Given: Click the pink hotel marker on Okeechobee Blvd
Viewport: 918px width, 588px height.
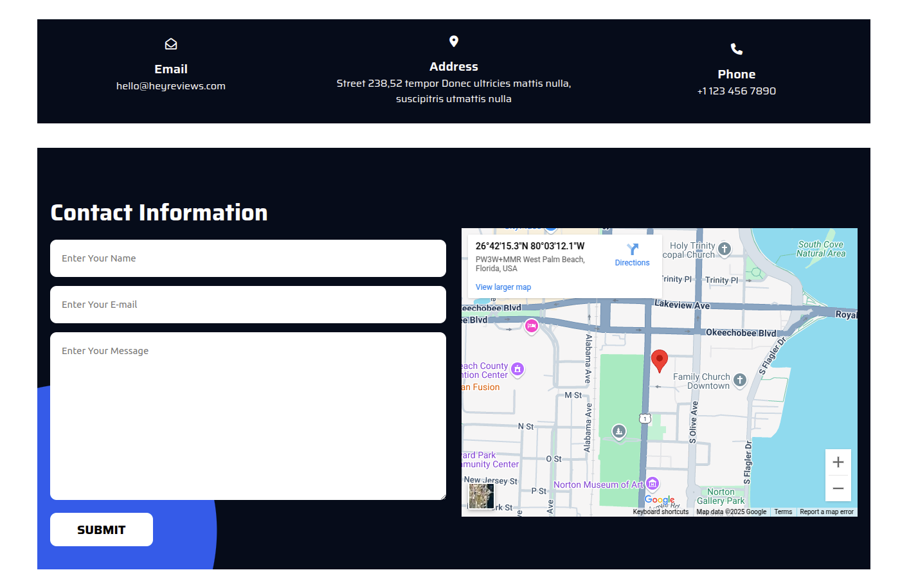Looking at the screenshot, I should (x=532, y=326).
